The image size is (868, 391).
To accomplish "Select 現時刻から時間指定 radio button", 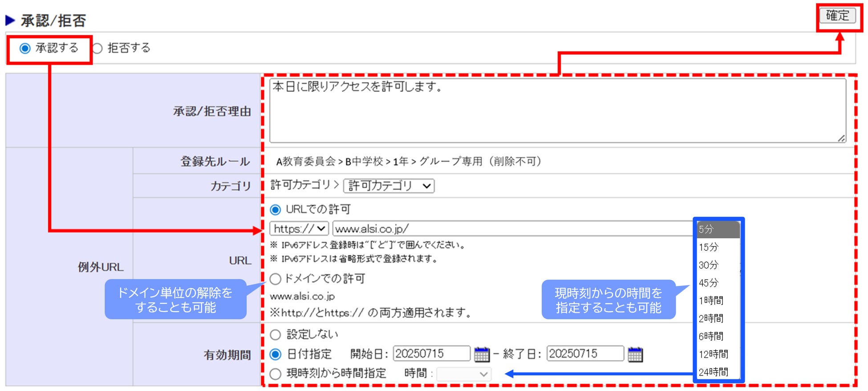I will click(x=276, y=374).
